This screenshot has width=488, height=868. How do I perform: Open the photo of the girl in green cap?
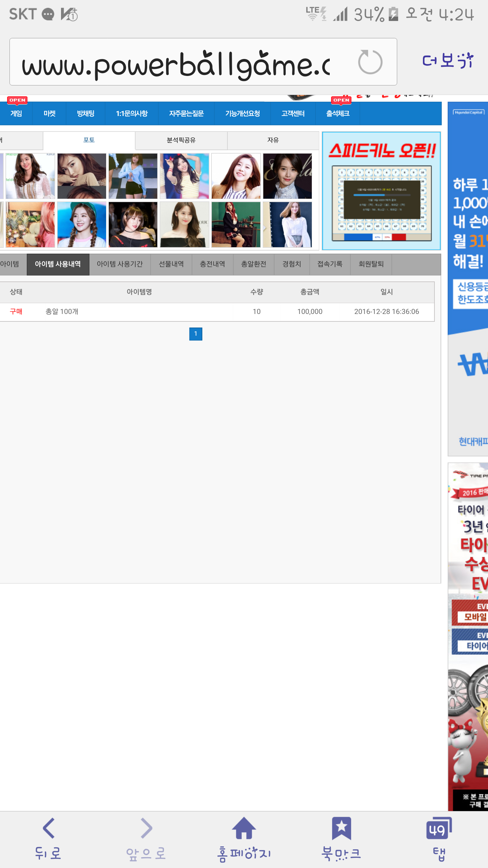click(x=82, y=224)
